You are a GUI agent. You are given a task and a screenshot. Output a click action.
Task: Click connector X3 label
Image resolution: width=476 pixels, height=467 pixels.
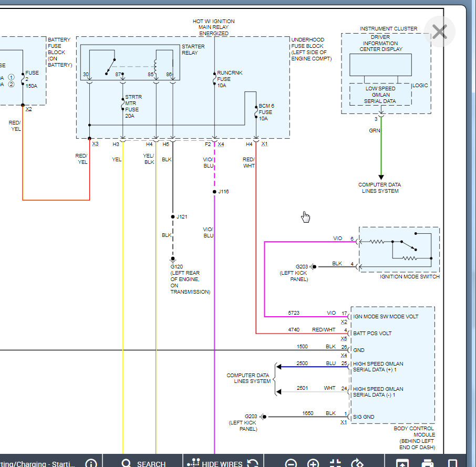click(95, 144)
